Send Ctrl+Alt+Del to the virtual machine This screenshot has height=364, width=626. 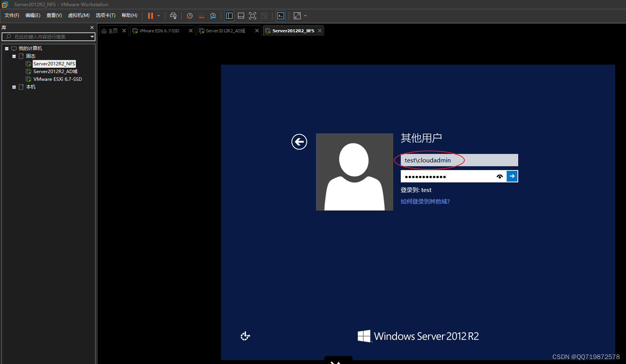pyautogui.click(x=173, y=16)
